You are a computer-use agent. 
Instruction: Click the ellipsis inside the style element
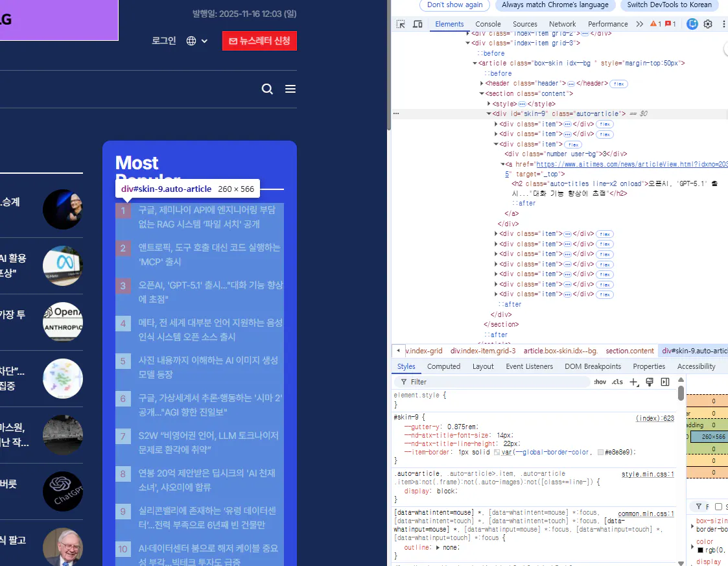coord(522,104)
